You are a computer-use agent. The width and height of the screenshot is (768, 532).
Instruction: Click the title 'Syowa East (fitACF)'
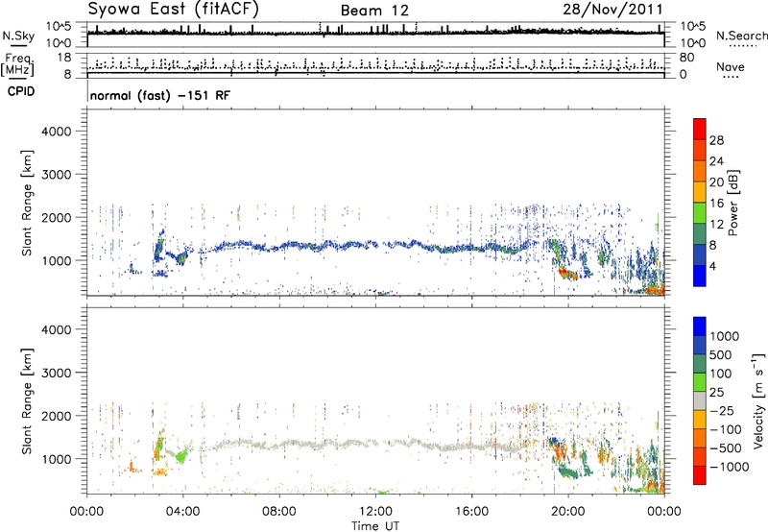174,9
